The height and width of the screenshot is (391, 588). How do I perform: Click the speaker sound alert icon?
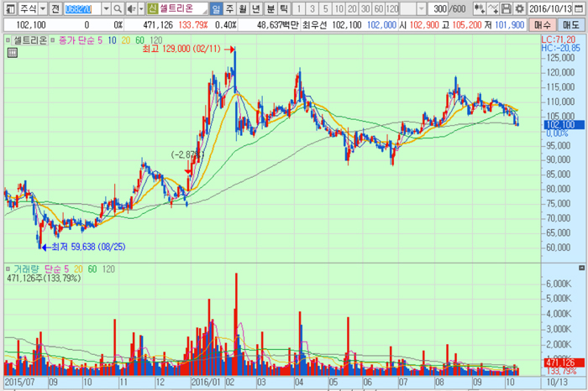click(131, 8)
